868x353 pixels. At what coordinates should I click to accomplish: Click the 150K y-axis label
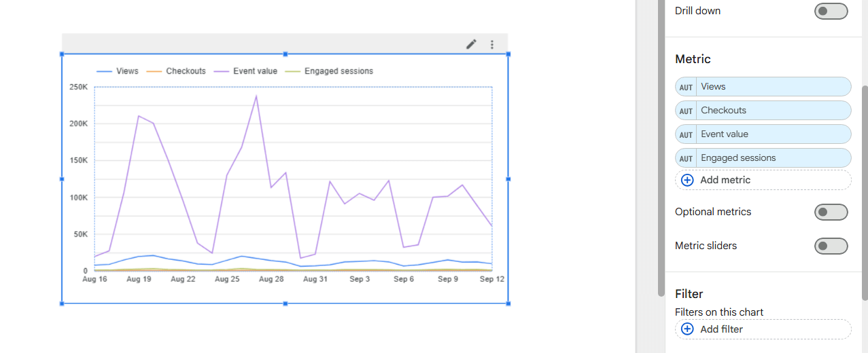pyautogui.click(x=79, y=160)
